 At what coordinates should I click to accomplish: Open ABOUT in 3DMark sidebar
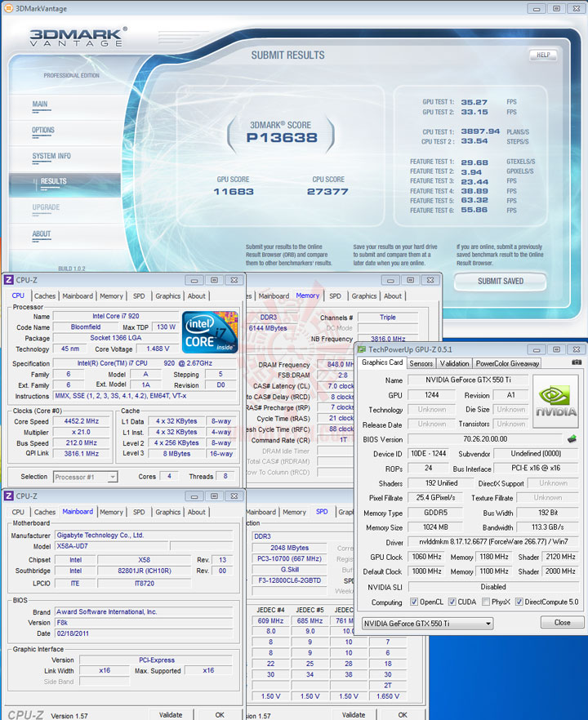pyautogui.click(x=42, y=233)
